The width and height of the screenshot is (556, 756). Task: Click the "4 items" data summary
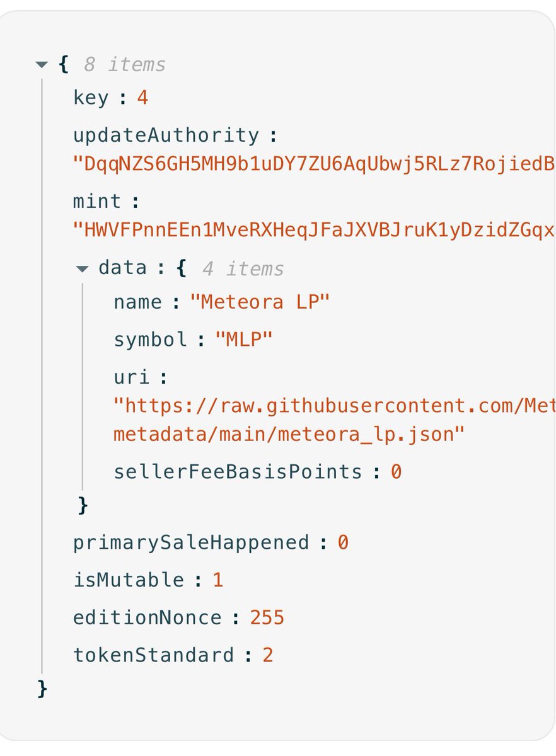(x=243, y=269)
